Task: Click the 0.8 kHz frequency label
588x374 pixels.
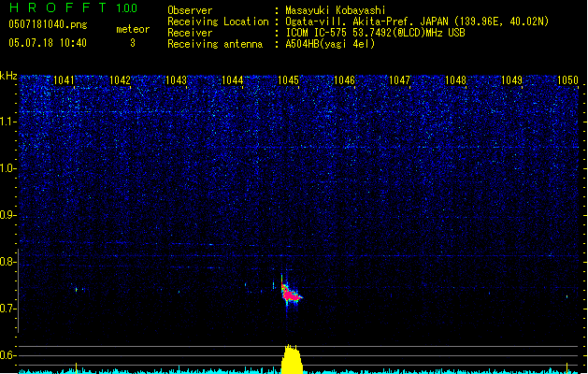Action: (x=7, y=262)
